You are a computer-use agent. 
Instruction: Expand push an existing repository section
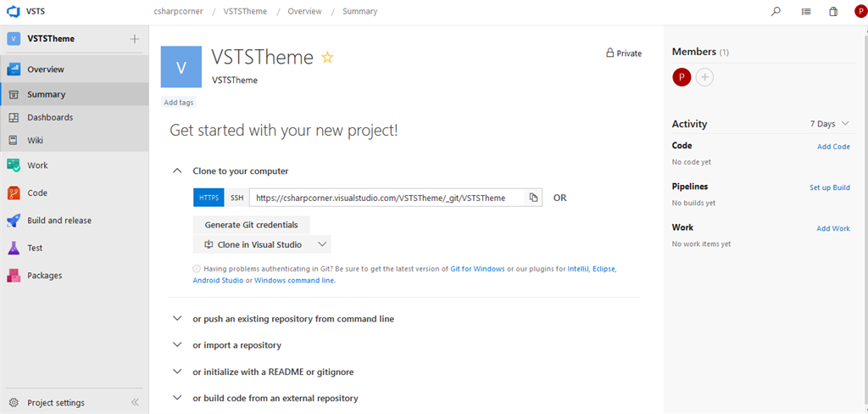[177, 319]
